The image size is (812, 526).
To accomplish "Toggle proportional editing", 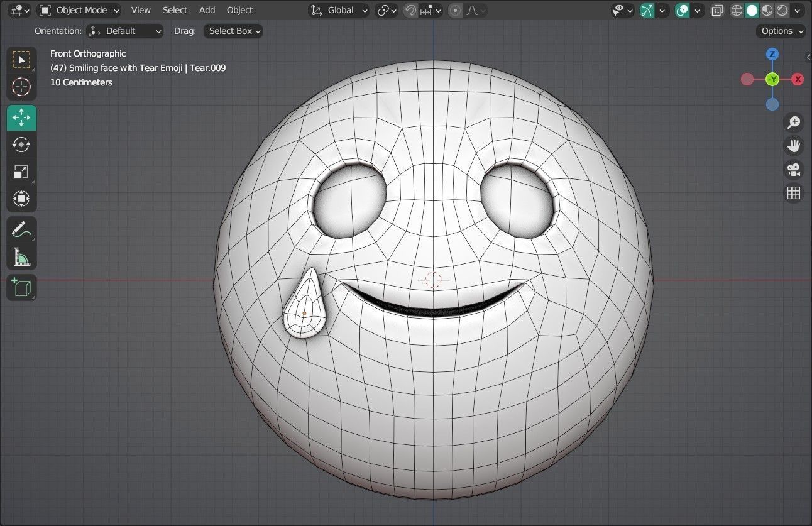I will (456, 10).
